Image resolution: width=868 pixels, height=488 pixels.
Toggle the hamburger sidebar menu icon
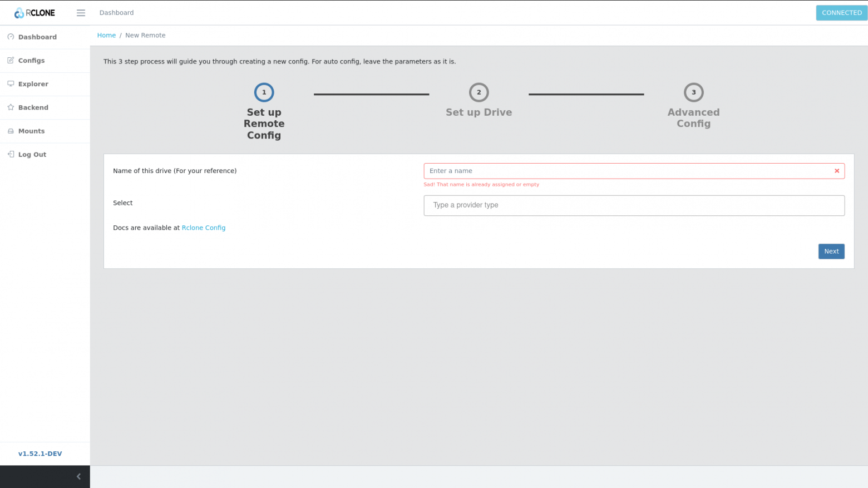[x=81, y=13]
